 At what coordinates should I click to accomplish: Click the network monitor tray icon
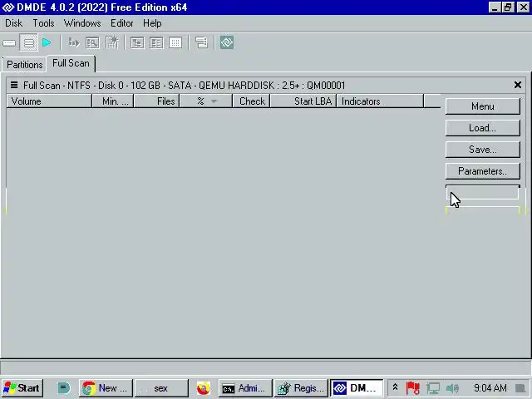433,388
